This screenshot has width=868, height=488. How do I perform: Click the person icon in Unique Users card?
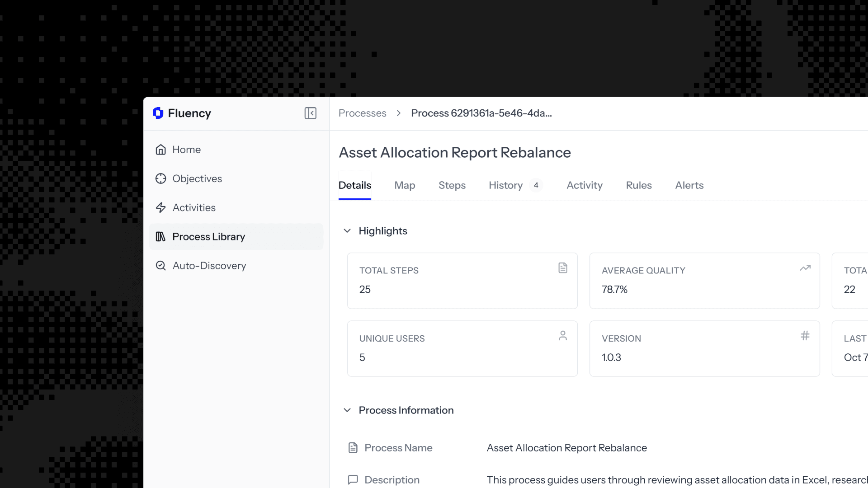tap(562, 336)
